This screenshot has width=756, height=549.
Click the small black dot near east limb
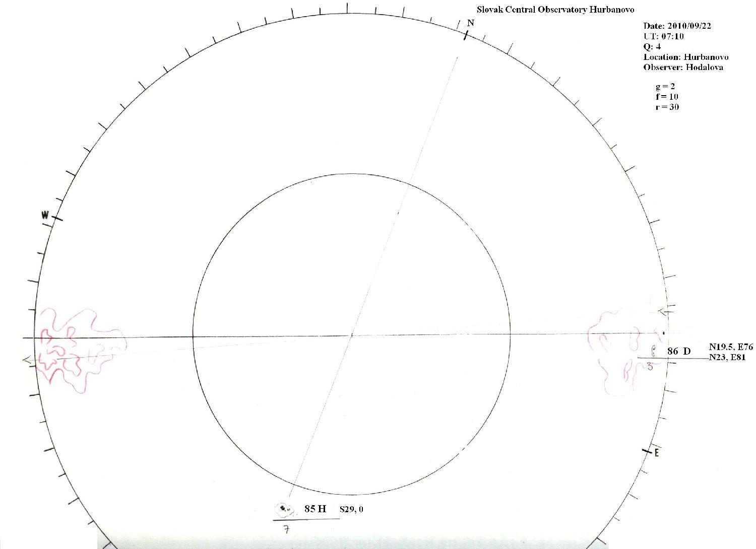664,333
